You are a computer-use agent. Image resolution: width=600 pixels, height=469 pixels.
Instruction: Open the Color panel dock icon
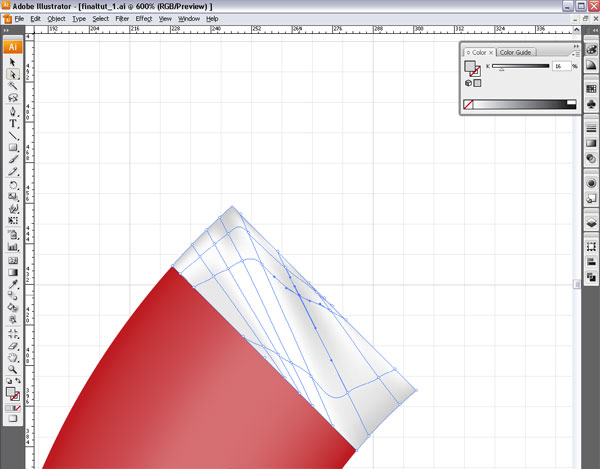[591, 49]
